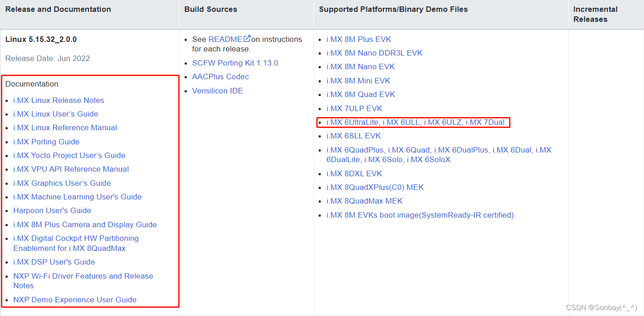Select the i.MX 6UltraLite link

click(x=353, y=122)
